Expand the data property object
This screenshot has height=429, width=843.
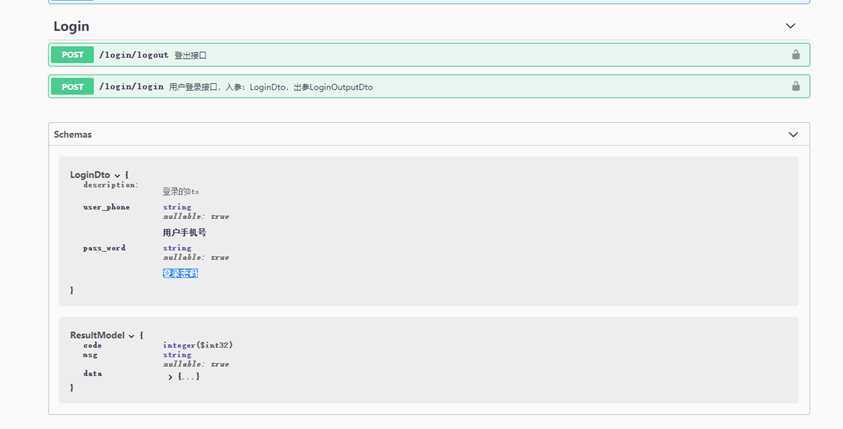point(170,377)
